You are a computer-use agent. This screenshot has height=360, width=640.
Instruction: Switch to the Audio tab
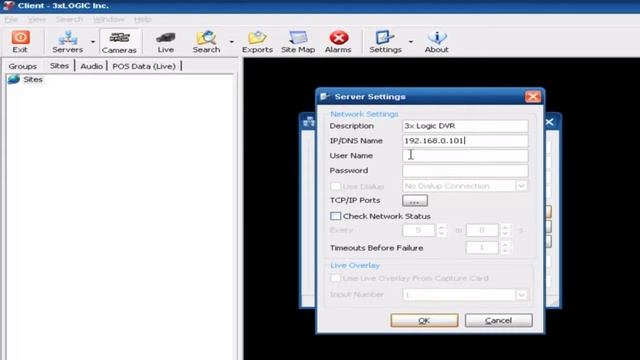pos(91,66)
